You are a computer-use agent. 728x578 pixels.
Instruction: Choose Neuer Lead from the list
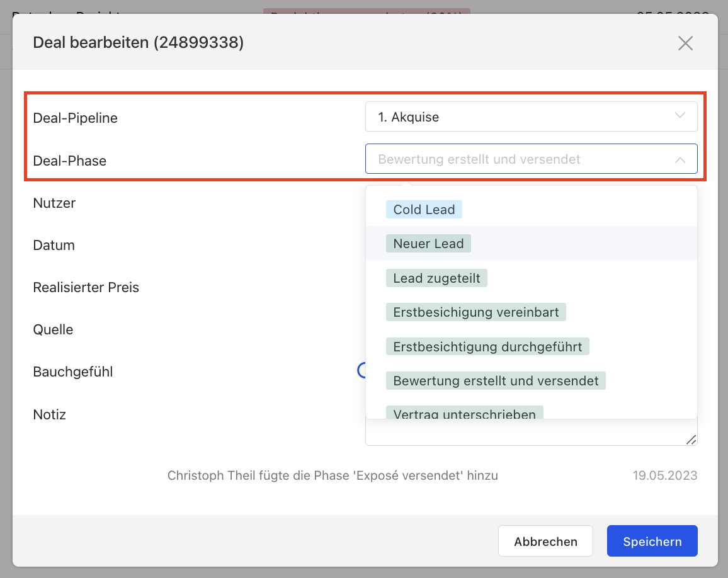coord(428,244)
